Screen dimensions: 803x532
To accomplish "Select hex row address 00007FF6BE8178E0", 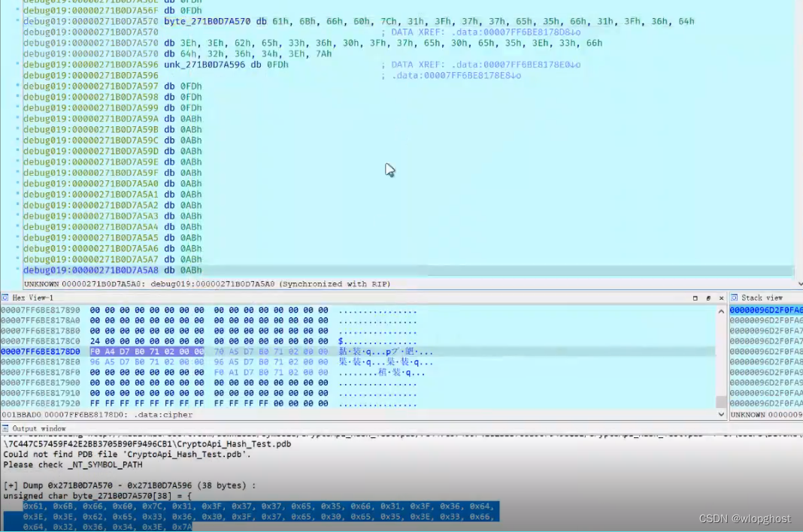I will tap(41, 362).
